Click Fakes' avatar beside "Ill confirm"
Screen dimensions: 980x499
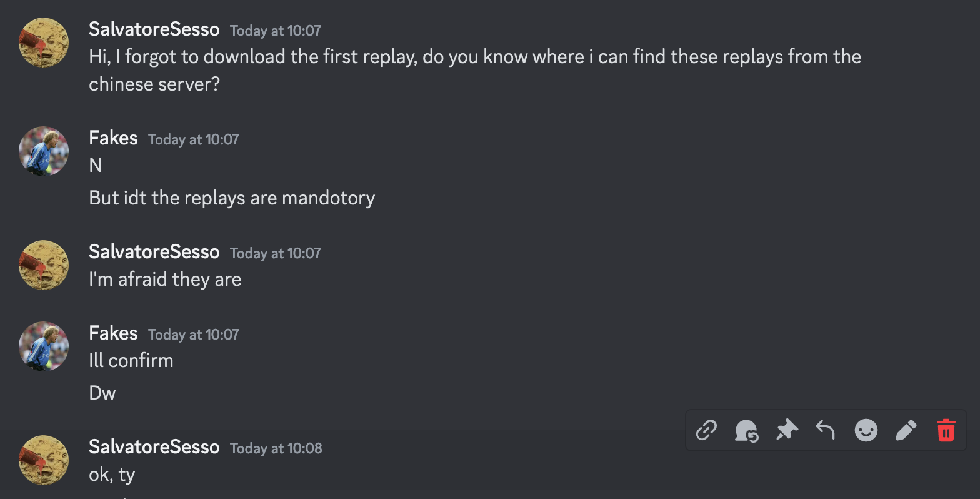(44, 346)
